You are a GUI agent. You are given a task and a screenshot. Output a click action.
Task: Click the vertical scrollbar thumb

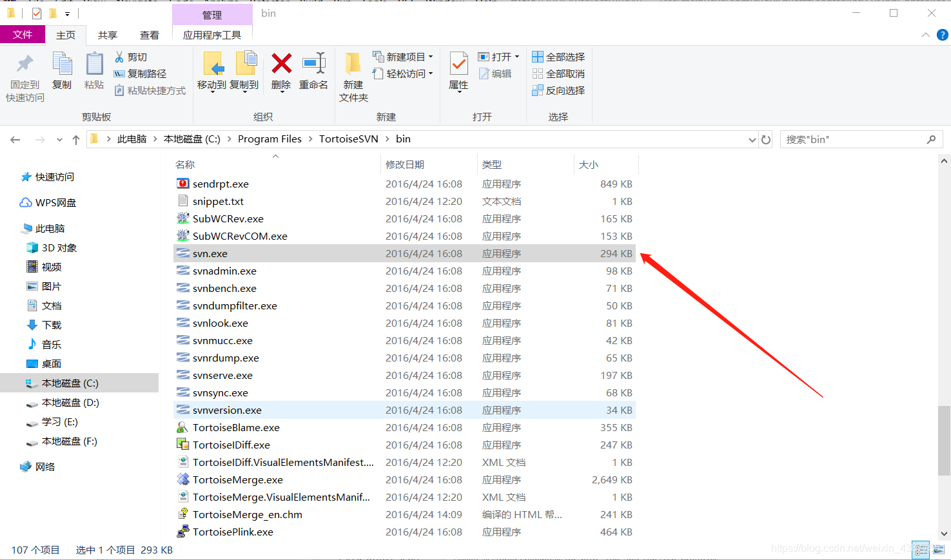944,441
